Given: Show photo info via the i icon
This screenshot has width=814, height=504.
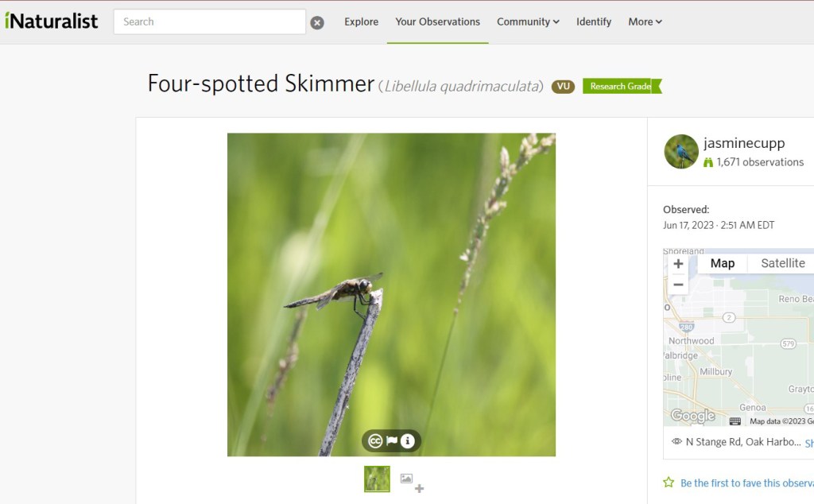Looking at the screenshot, I should point(408,440).
